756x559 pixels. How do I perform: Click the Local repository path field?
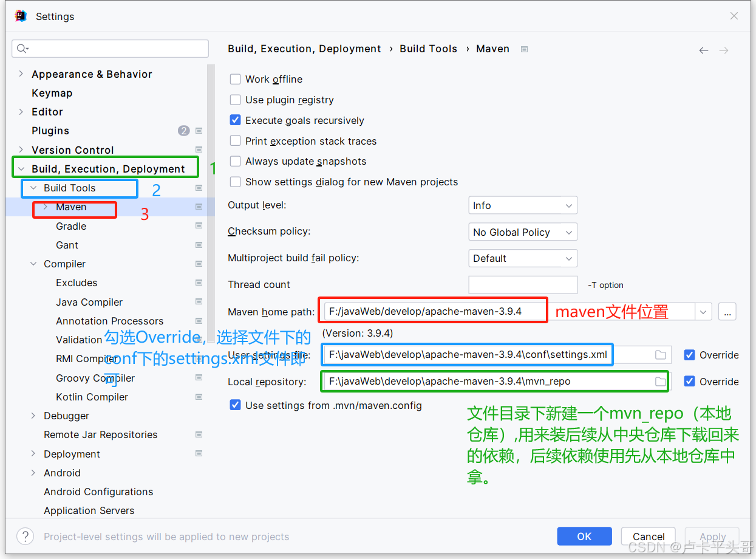tap(498, 382)
